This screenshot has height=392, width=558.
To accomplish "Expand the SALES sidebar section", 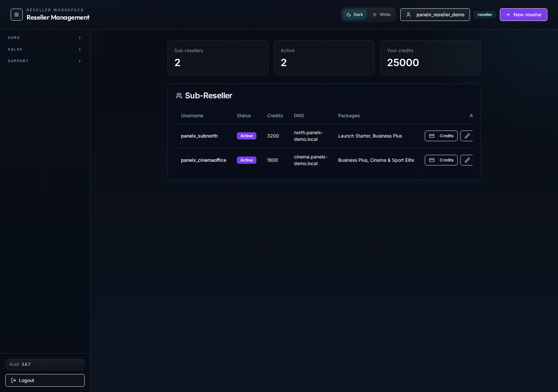I will [45, 49].
